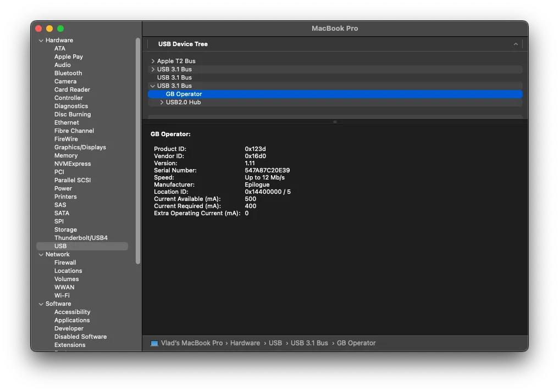
Task: Collapse the Hardware section
Action: (x=41, y=40)
